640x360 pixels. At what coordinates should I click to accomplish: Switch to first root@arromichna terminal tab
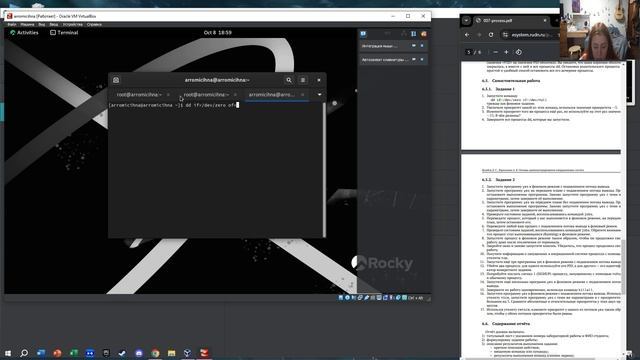point(139,95)
